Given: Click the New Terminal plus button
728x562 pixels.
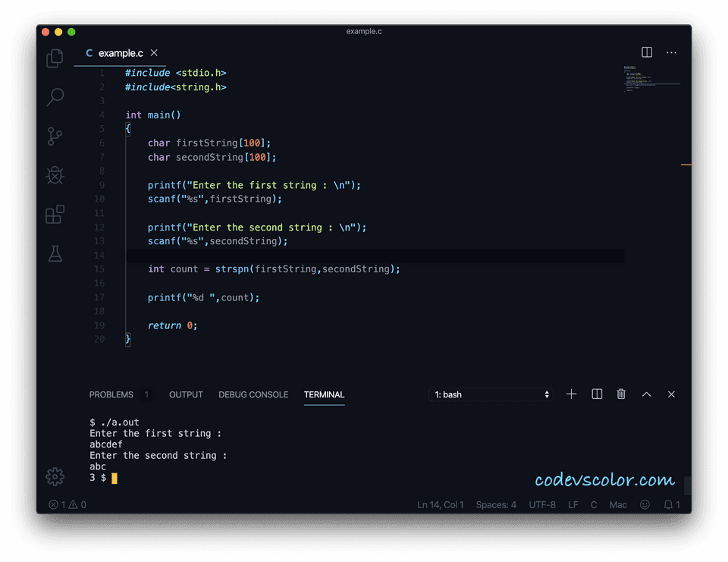Looking at the screenshot, I should click(571, 394).
